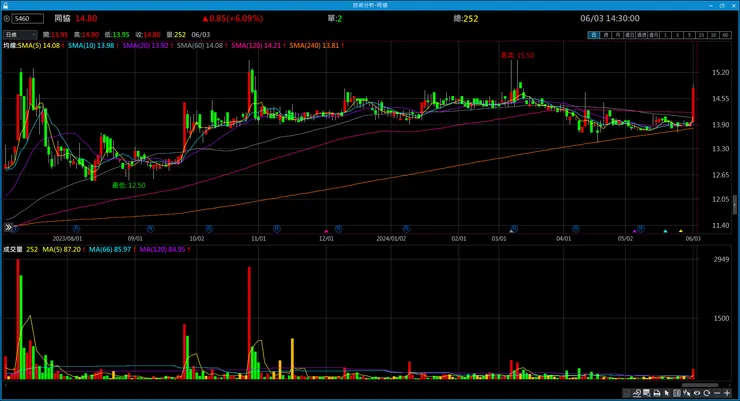Click the magenta triangle marker near 12/01
740x401 pixels.
(x=326, y=231)
